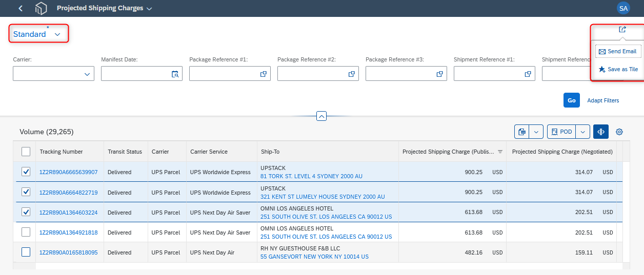
Task: Click Adapt Filters
Action: coord(603,100)
